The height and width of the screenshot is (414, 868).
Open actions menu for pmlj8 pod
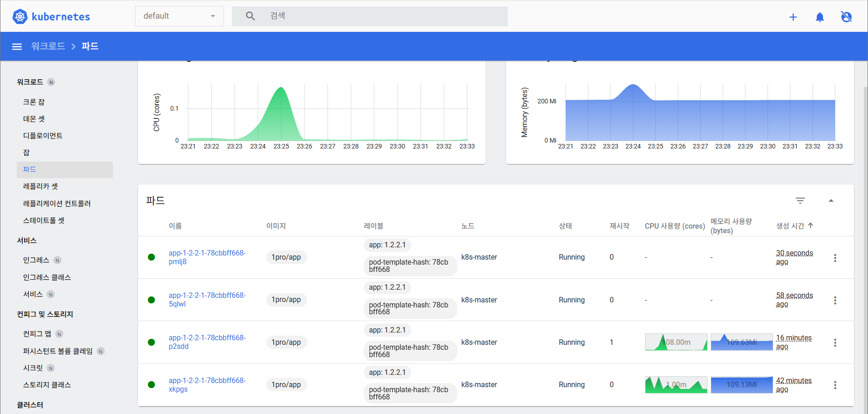(835, 258)
